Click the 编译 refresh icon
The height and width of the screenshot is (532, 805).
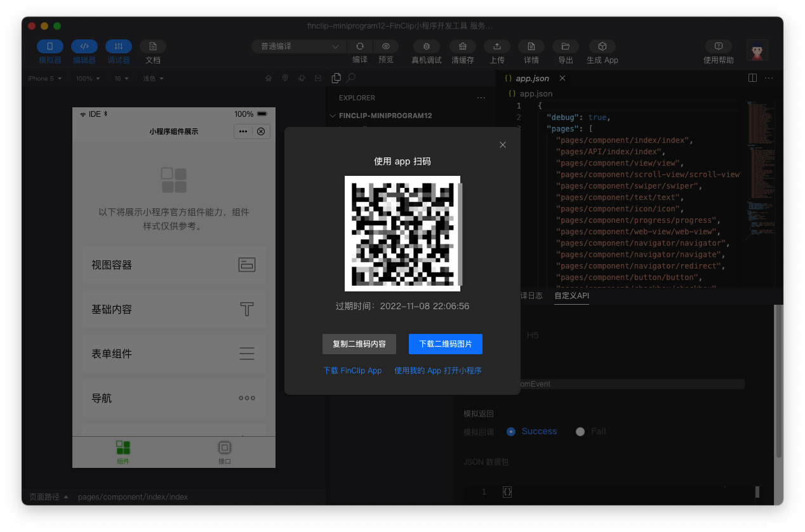pos(360,46)
